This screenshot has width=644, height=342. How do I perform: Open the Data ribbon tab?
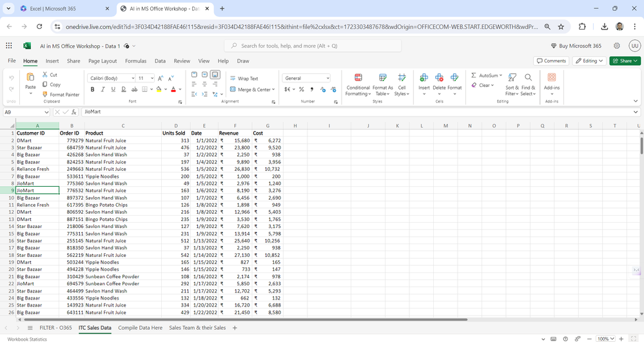160,61
